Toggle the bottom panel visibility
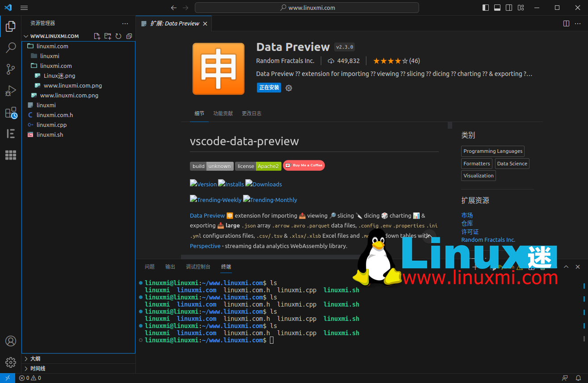Viewport: 588px width, 383px height. point(497,8)
